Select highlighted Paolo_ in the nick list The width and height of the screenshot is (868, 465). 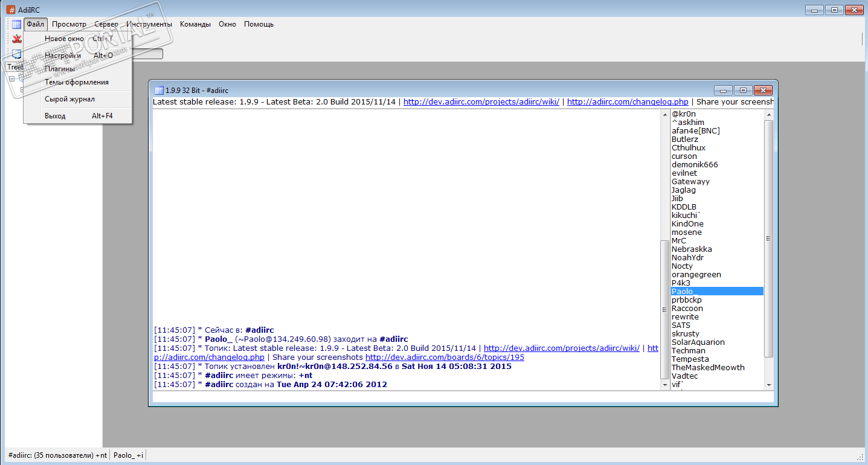click(717, 292)
